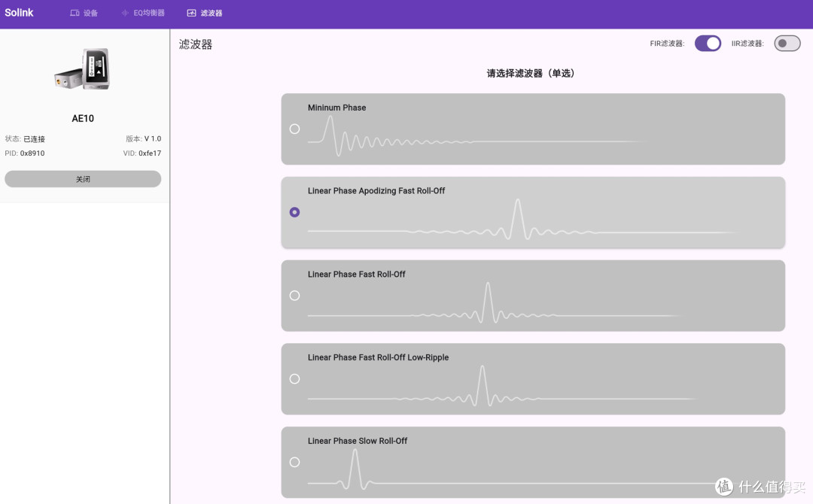Image resolution: width=813 pixels, height=504 pixels.
Task: Click the 已连接 status text
Action: tap(34, 139)
